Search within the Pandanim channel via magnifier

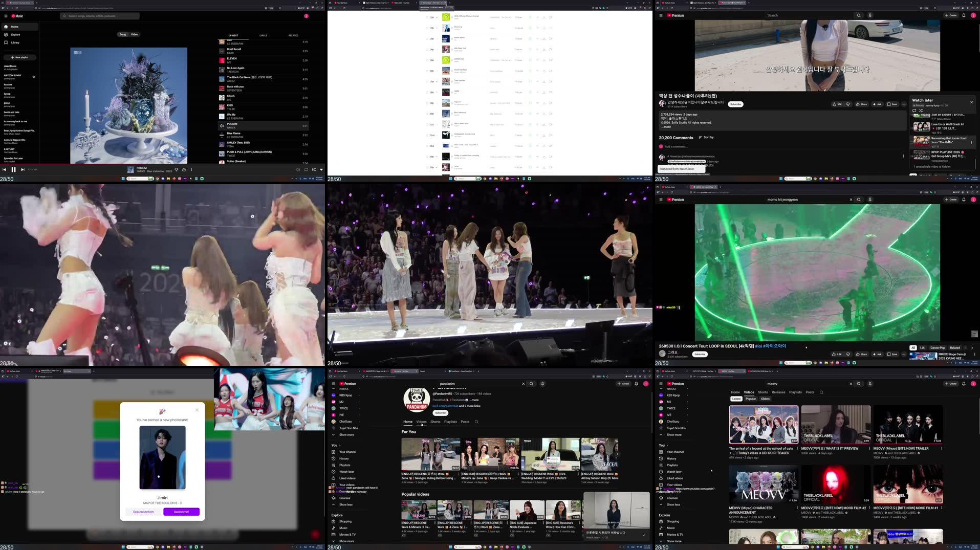476,422
